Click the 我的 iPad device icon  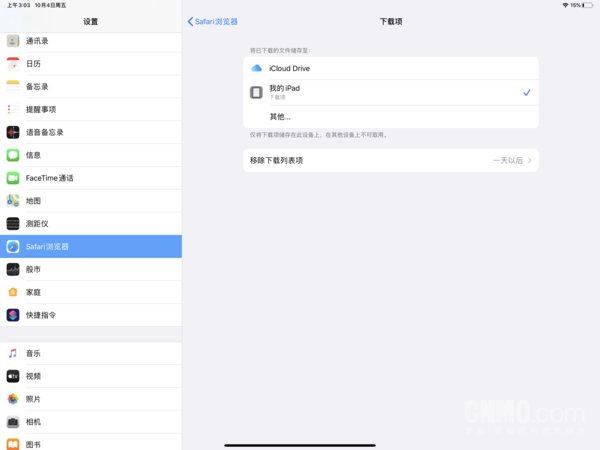click(256, 92)
